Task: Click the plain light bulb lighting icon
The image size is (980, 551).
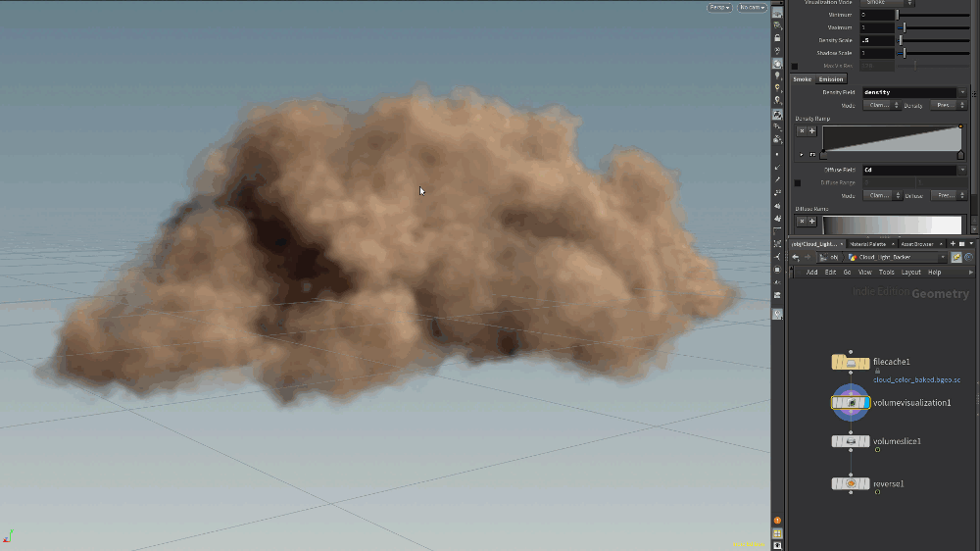Action: 777,75
